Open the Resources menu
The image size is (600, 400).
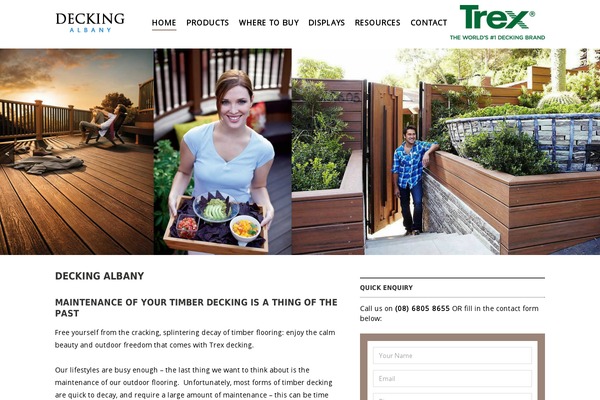coord(377,23)
